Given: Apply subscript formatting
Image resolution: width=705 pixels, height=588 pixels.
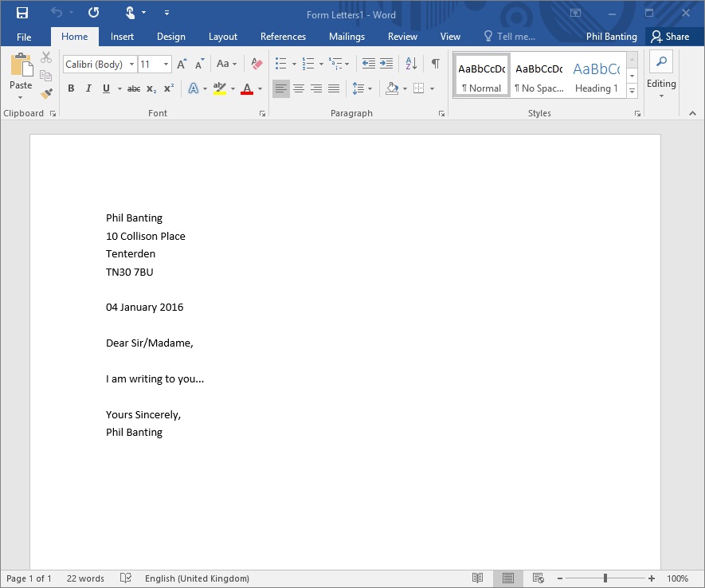Looking at the screenshot, I should click(x=151, y=89).
